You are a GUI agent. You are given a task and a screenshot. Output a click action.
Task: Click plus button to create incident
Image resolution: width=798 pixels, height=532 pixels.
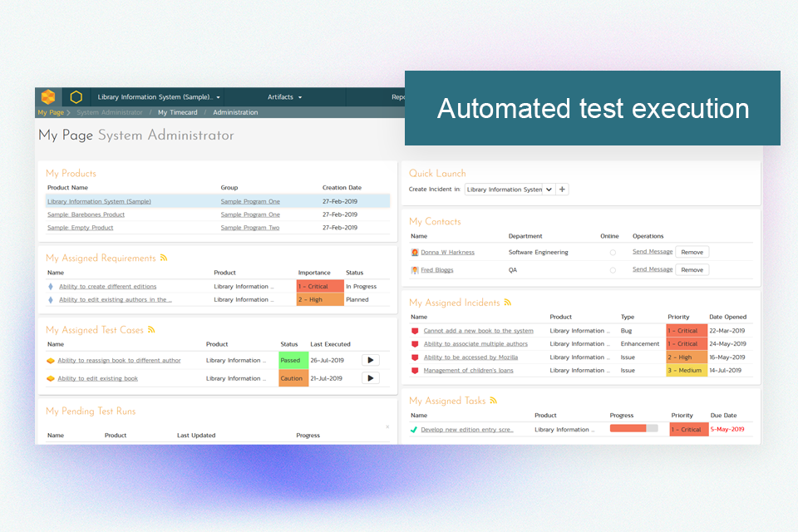tap(563, 190)
